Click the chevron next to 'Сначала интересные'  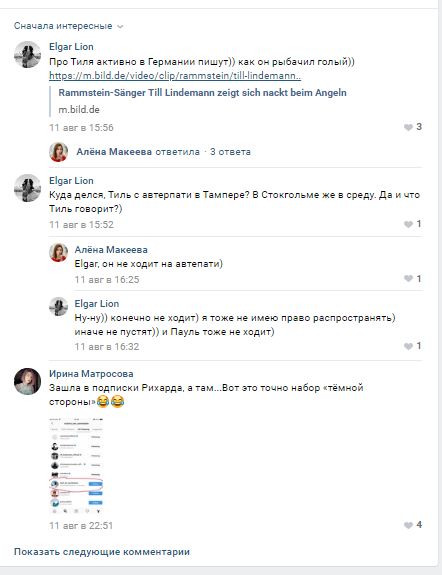(120, 26)
